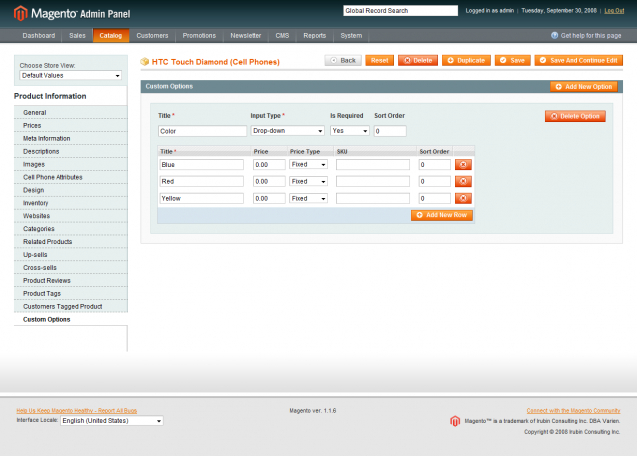Select the Cross-sells sidebar tab
The image size is (637, 456).
[x=71, y=268]
